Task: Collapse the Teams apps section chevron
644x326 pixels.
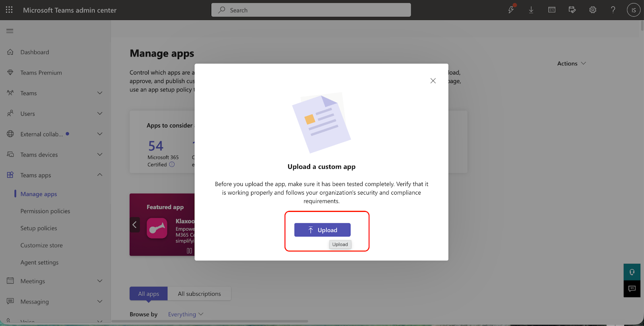Action: point(100,175)
